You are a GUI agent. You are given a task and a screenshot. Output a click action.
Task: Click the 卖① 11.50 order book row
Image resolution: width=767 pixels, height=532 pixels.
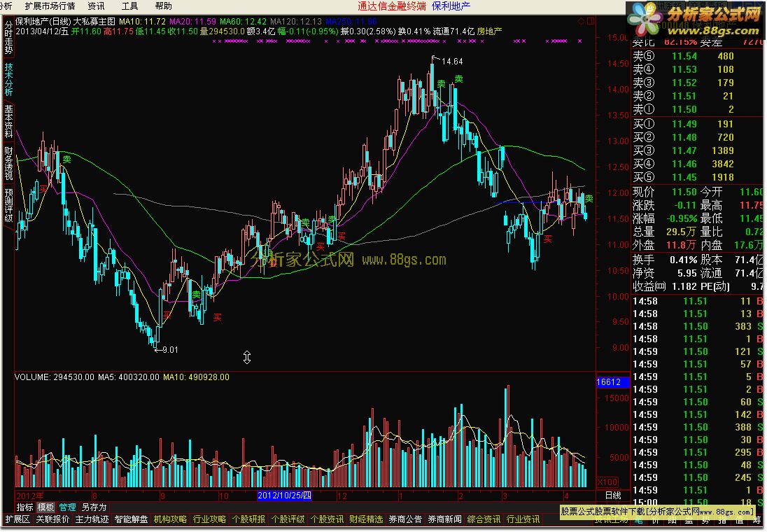(698, 109)
